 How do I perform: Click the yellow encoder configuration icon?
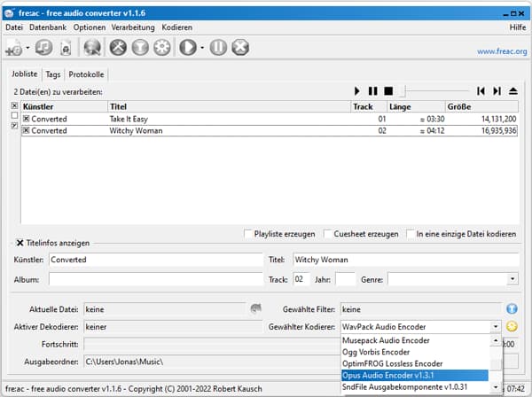tap(512, 326)
